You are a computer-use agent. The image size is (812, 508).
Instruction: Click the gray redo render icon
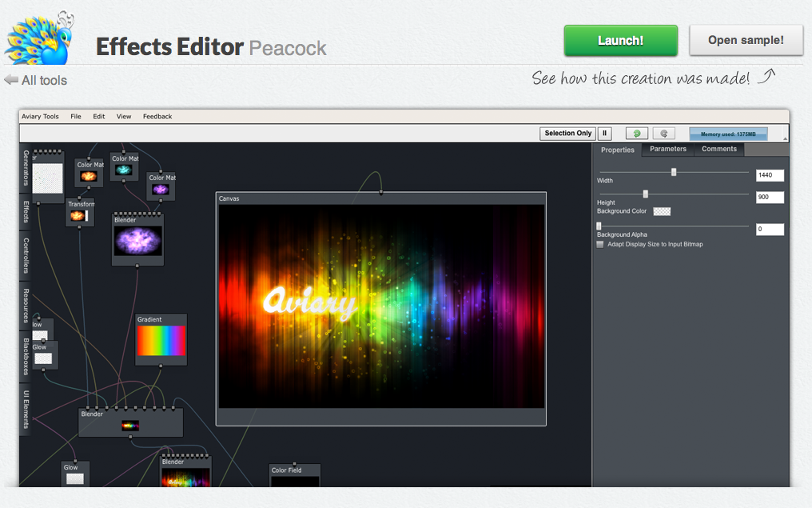tap(664, 134)
